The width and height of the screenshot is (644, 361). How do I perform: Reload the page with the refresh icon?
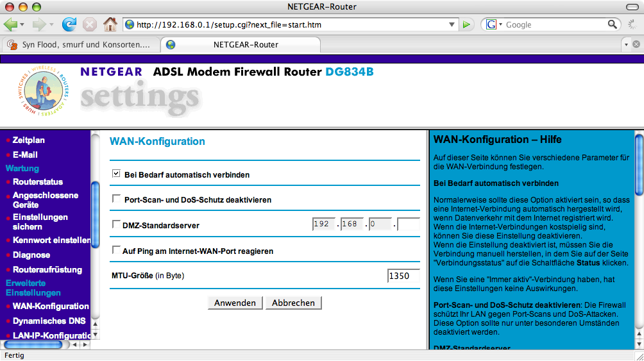[x=69, y=24]
